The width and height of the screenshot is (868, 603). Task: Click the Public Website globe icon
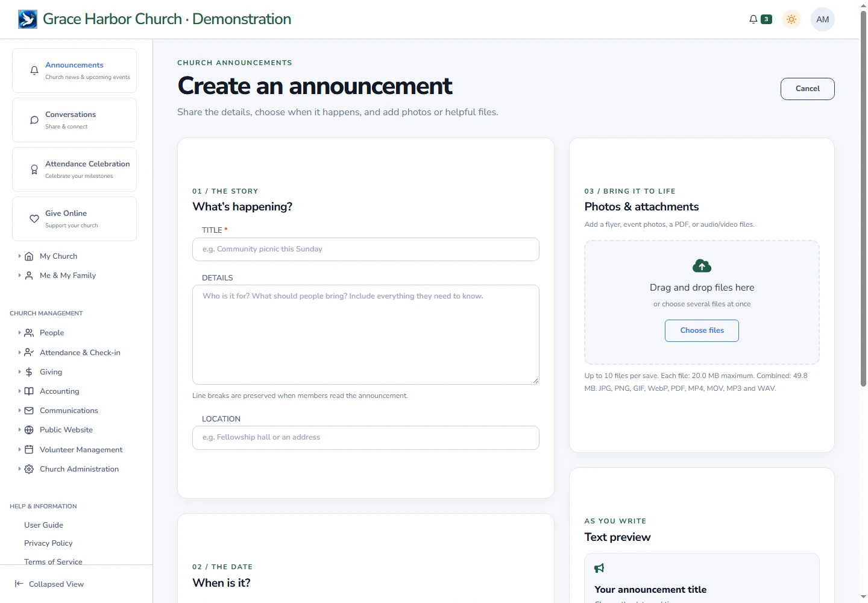coord(29,430)
